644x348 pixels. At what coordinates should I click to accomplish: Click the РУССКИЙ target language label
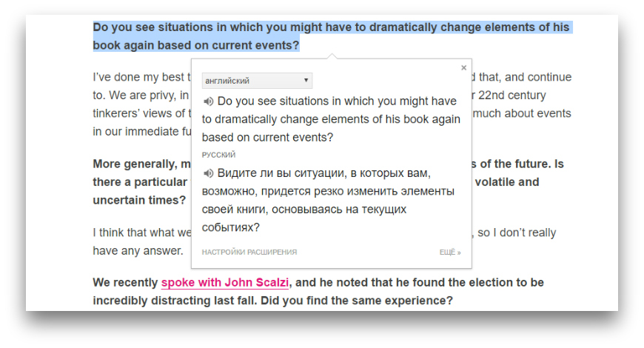click(218, 155)
